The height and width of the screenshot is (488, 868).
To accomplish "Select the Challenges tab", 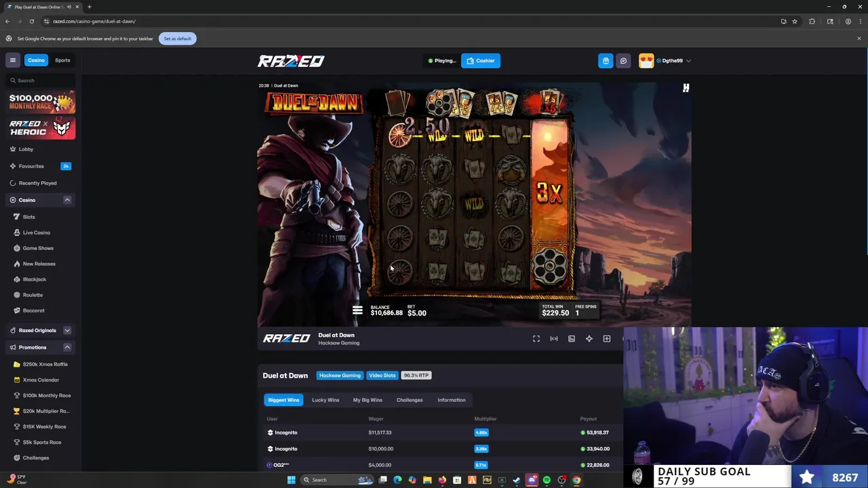I will pyautogui.click(x=410, y=400).
